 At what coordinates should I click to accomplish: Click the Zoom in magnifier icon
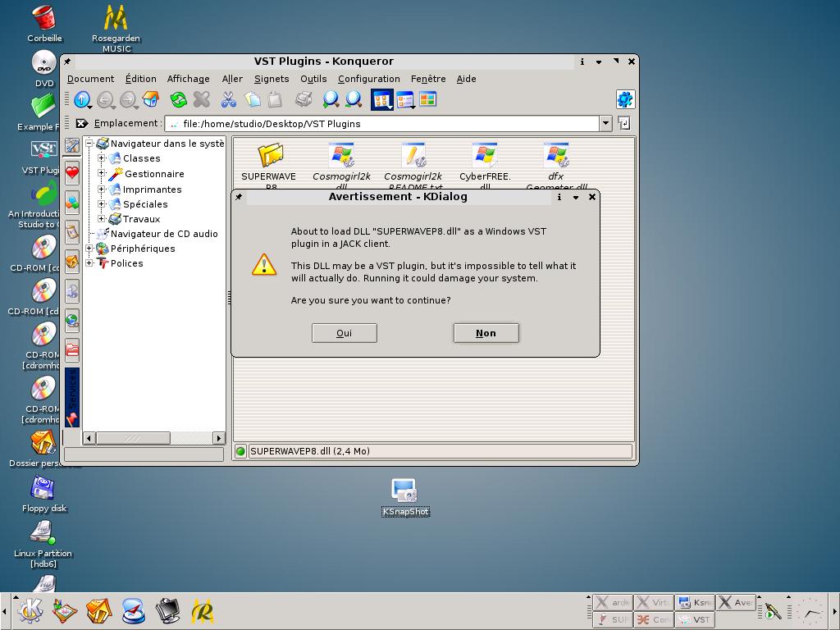pyautogui.click(x=331, y=100)
